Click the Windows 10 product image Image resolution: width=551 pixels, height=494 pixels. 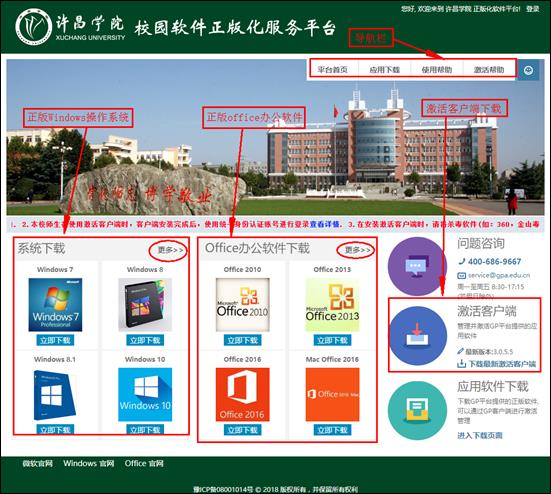(x=145, y=394)
